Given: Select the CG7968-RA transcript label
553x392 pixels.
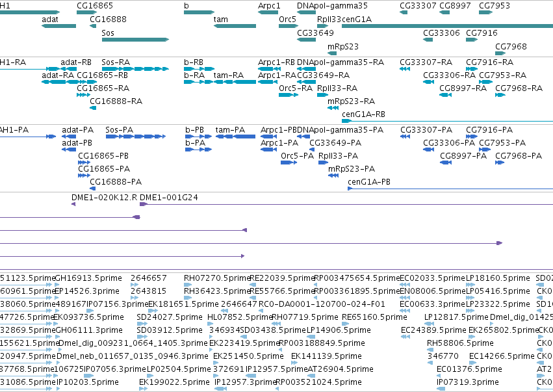Looking at the screenshot, I should 519,88.
